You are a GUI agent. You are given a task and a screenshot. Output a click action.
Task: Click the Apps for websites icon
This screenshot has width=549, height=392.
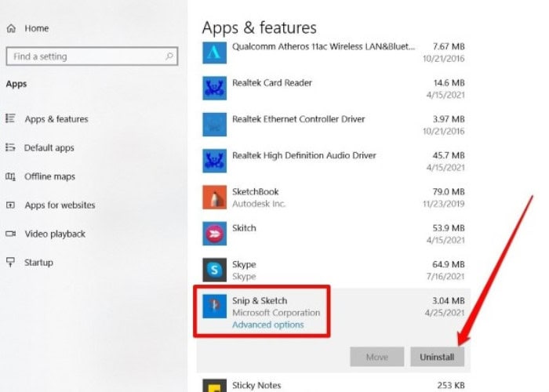pos(10,205)
